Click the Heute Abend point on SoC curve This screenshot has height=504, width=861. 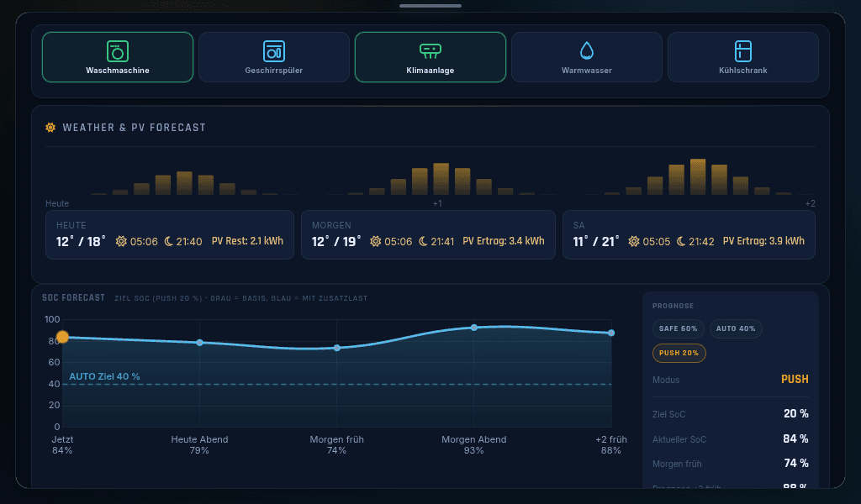[x=200, y=342]
